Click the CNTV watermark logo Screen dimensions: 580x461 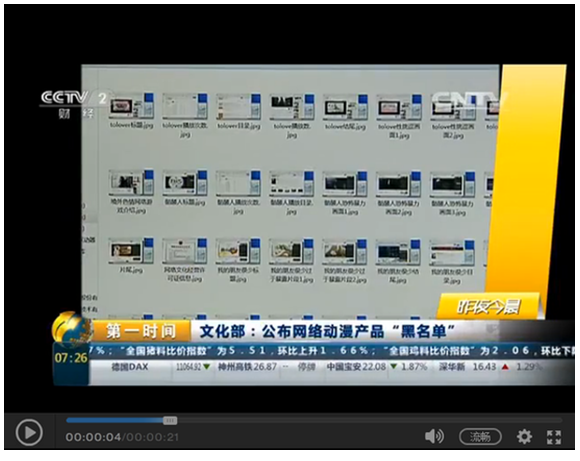pos(469,101)
